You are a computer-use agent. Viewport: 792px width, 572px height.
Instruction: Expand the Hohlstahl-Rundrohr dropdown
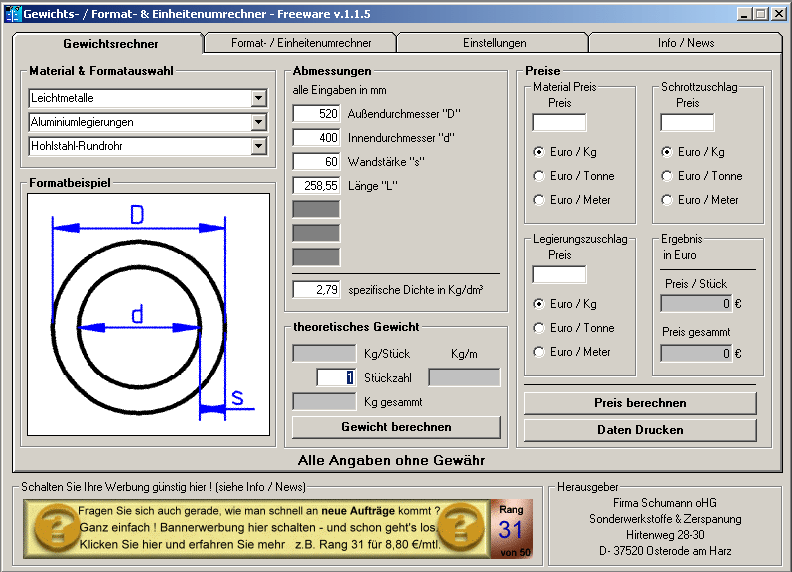click(259, 146)
